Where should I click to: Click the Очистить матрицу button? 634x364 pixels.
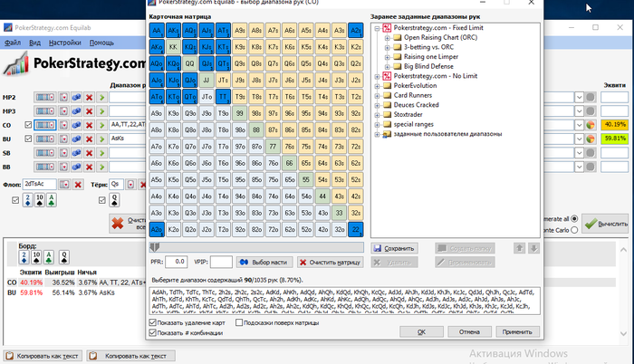point(330,262)
